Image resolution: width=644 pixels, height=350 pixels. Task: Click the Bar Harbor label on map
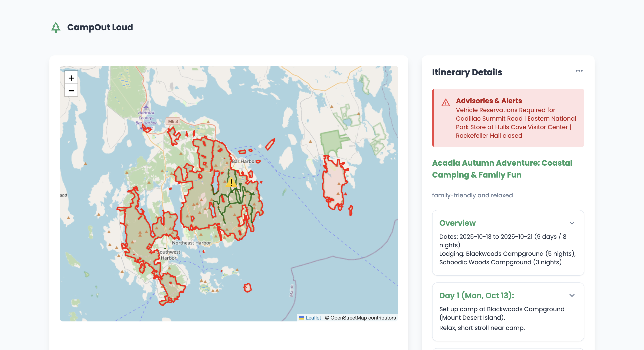(243, 161)
